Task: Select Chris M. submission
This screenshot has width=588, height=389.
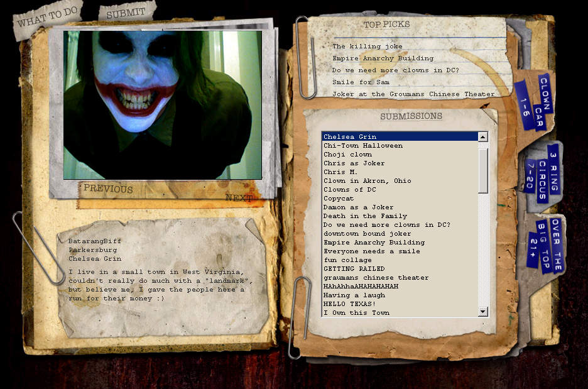Action: click(x=400, y=172)
